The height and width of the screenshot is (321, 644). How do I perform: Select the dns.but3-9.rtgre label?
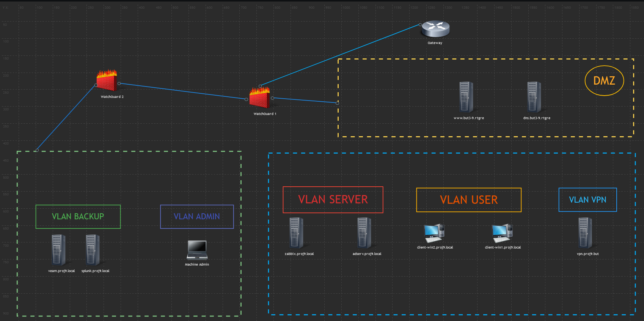click(x=537, y=118)
